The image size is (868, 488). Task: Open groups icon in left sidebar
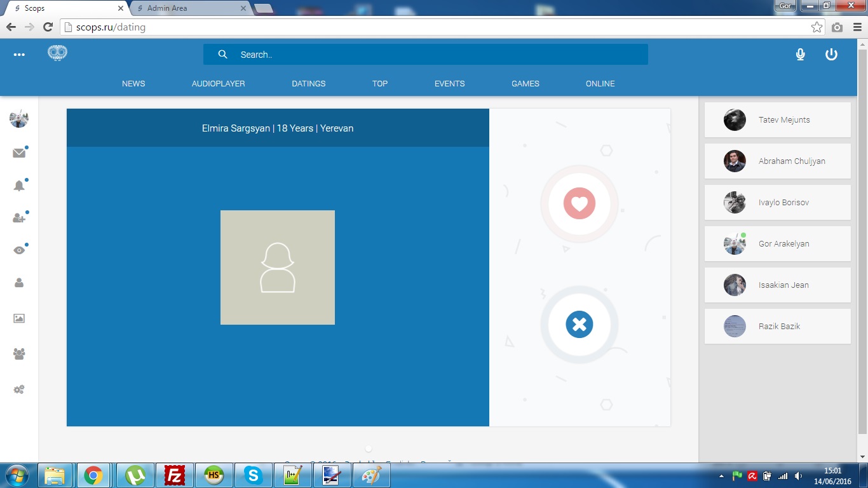(x=19, y=354)
